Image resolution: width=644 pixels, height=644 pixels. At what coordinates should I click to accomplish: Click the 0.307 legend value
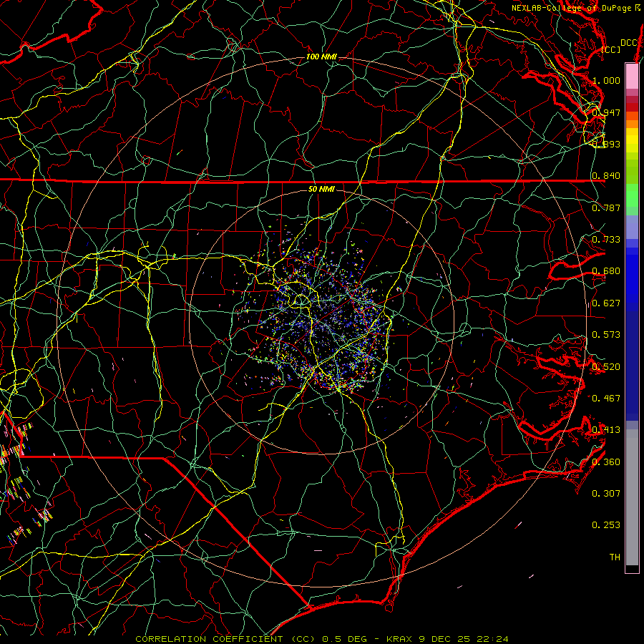coord(606,493)
